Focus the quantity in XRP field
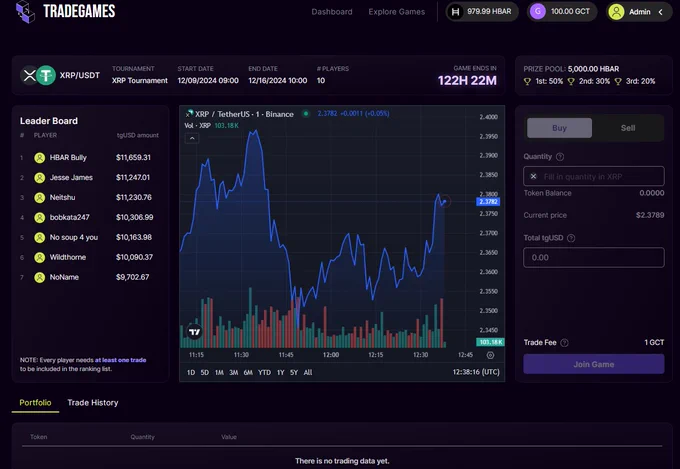Viewport: 680px width, 469px height. click(594, 176)
